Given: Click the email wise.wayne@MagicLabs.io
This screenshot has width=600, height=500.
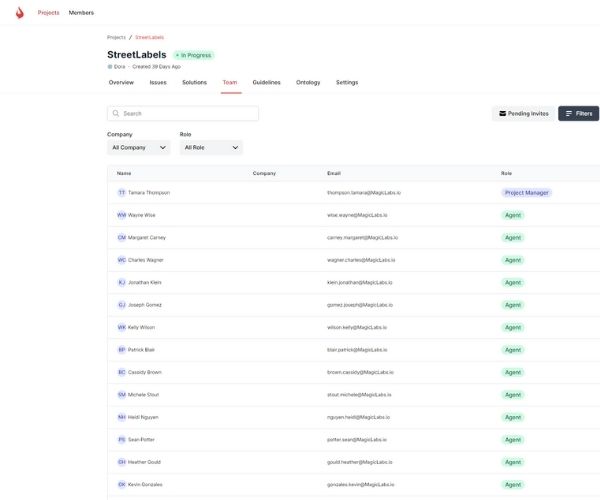Looking at the screenshot, I should click(357, 215).
